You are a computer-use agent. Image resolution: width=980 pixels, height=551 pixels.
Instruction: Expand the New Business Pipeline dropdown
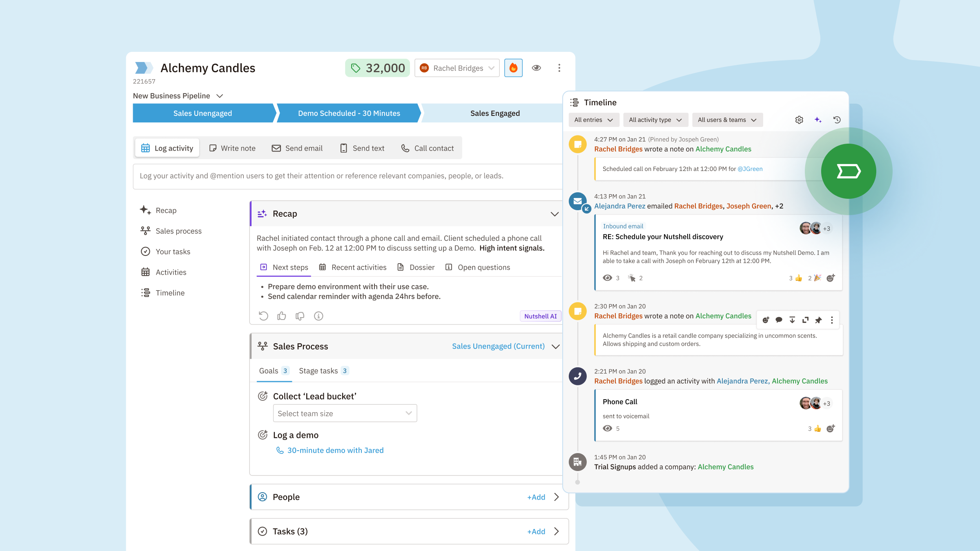point(178,96)
